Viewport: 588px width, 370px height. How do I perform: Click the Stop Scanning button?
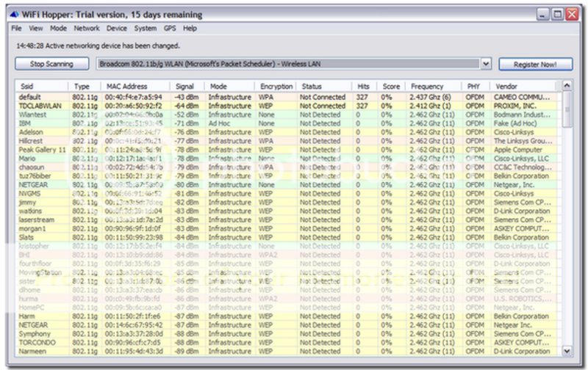(51, 64)
